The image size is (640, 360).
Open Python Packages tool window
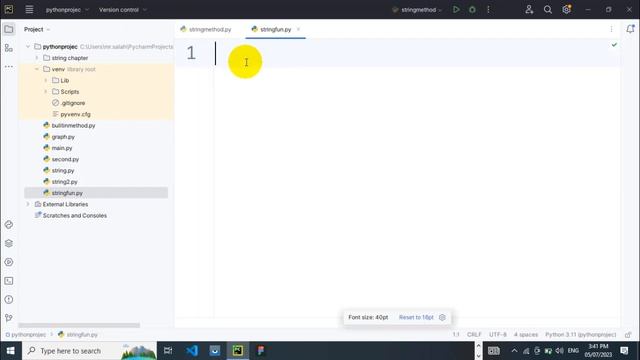(9, 243)
